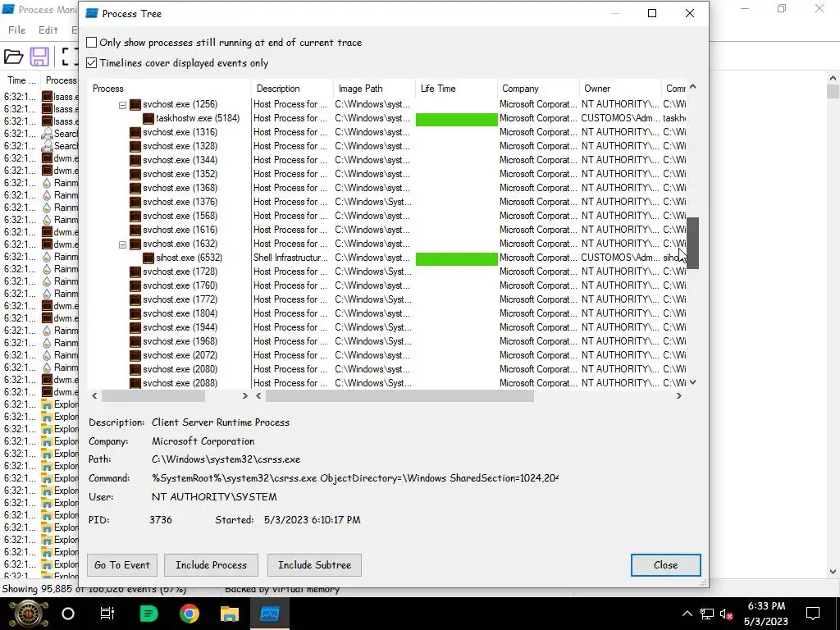Click the Include Subtree button
This screenshot has height=630, width=840.
314,565
